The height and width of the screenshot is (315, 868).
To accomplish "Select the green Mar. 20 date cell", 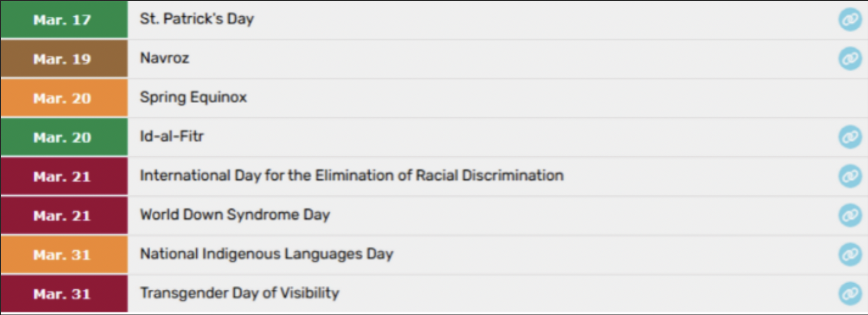I will [x=62, y=137].
